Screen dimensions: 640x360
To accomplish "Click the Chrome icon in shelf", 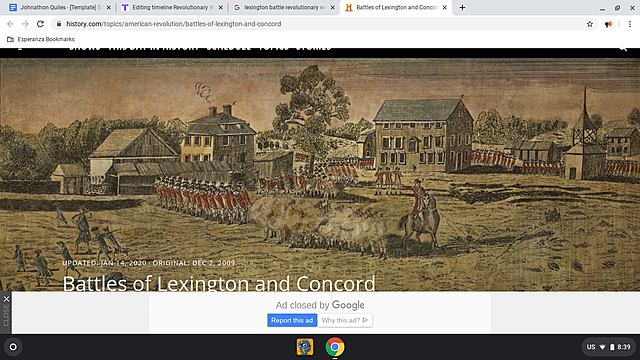I will point(335,347).
